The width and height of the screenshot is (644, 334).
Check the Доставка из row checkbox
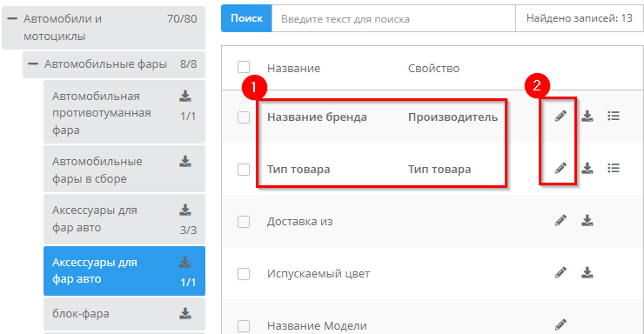point(244,222)
